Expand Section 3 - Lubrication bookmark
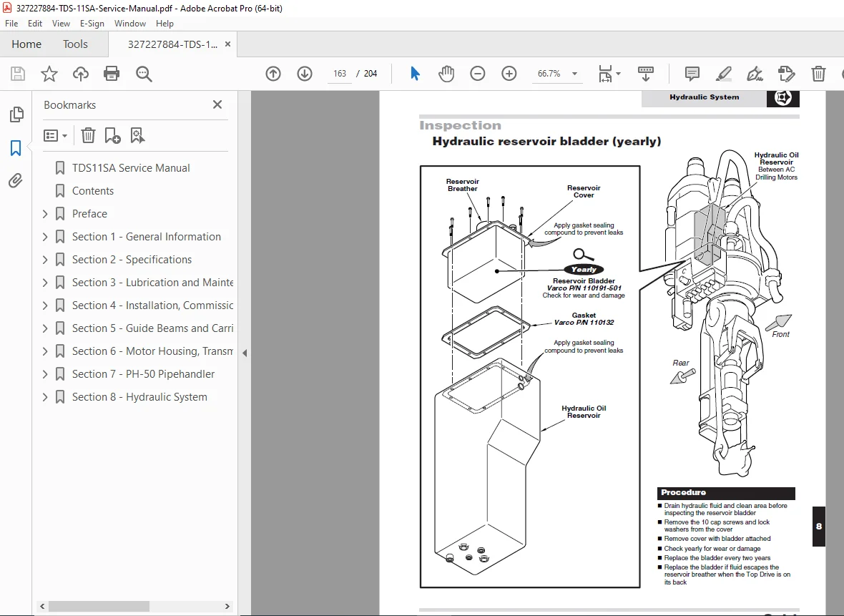Screen dimensions: 844x616 (x=45, y=282)
